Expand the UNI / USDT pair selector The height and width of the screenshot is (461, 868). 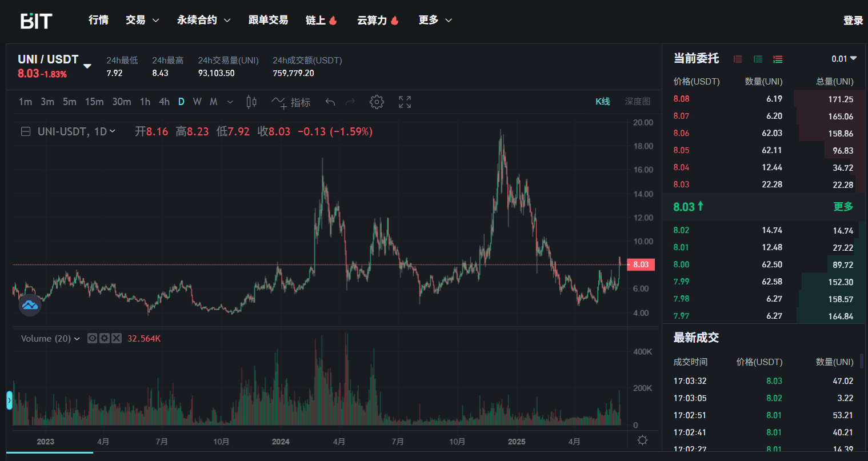[87, 66]
